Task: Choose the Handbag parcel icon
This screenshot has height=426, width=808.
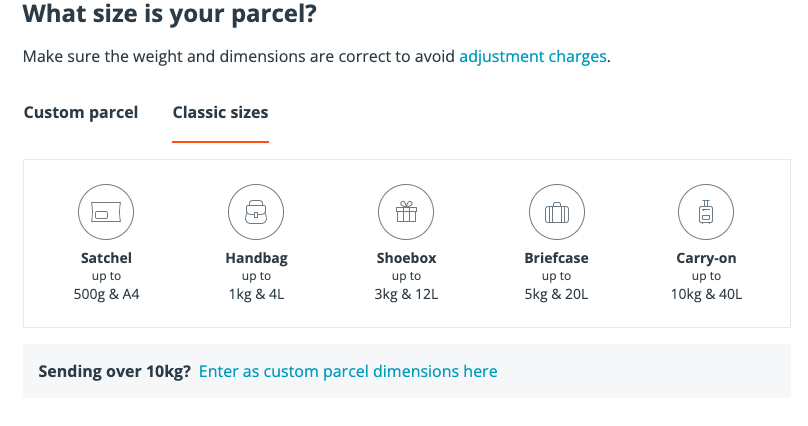Action: pyautogui.click(x=256, y=212)
